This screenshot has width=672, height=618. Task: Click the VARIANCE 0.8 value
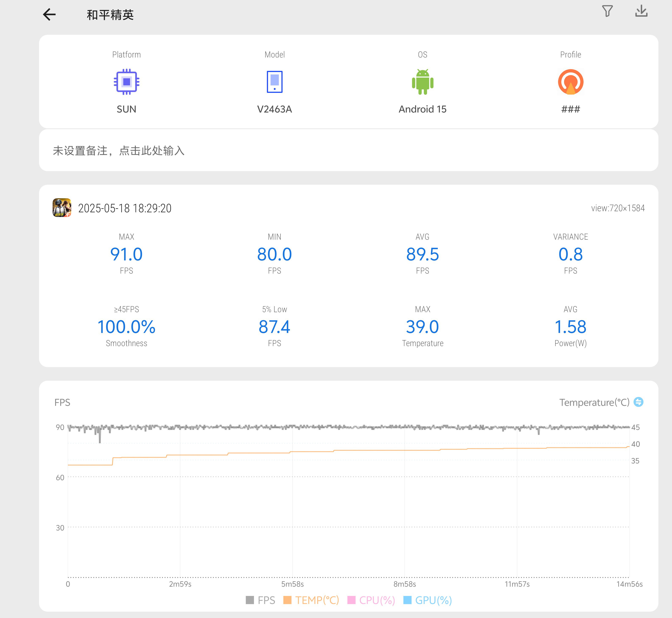coord(571,254)
